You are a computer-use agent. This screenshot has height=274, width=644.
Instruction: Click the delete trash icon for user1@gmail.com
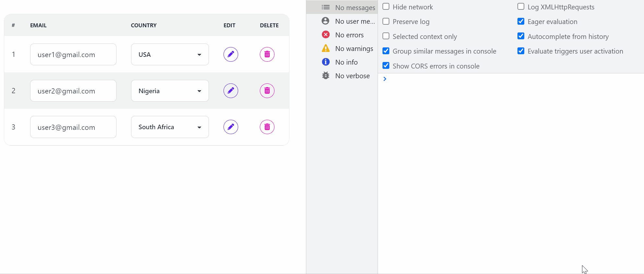tap(267, 54)
